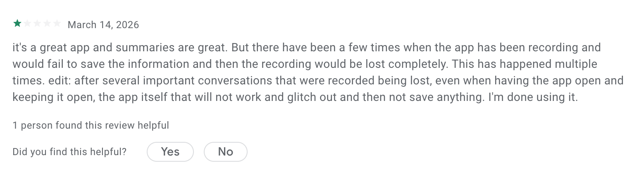Click the fourth rating star
Screen dimensions: 644x182
click(x=47, y=24)
